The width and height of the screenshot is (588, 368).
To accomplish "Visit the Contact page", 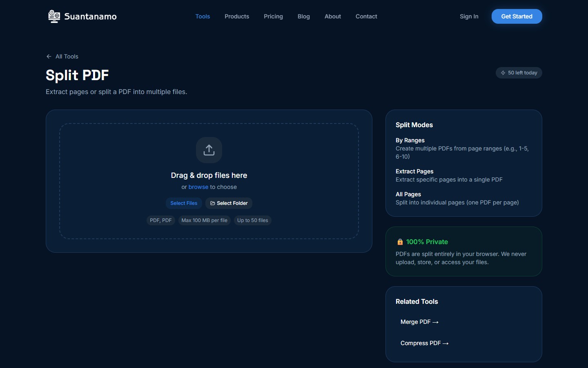I will pos(366,16).
